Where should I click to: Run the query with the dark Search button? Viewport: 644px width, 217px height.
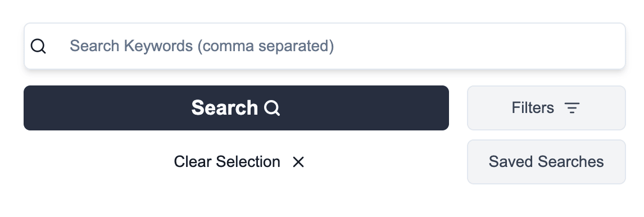[x=236, y=108]
